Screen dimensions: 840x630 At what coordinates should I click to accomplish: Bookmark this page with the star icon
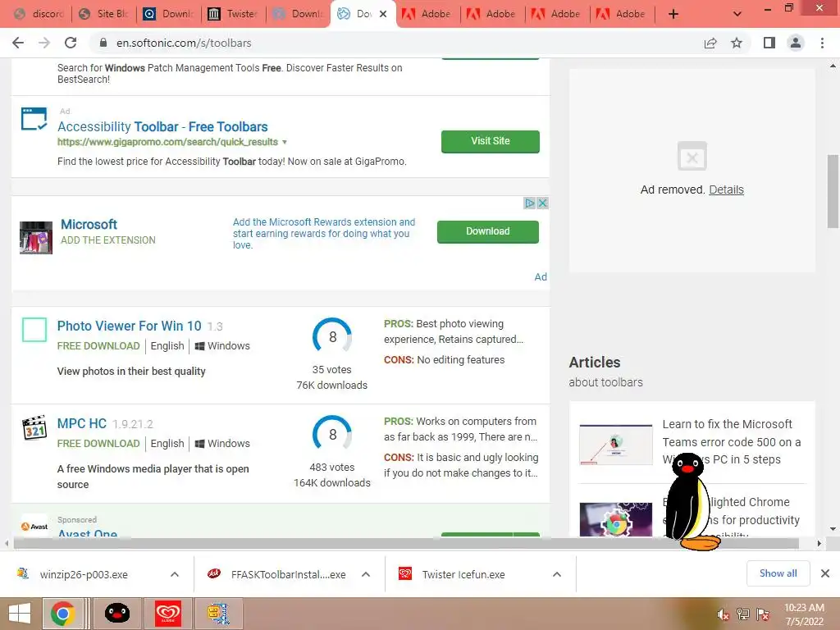click(x=737, y=43)
